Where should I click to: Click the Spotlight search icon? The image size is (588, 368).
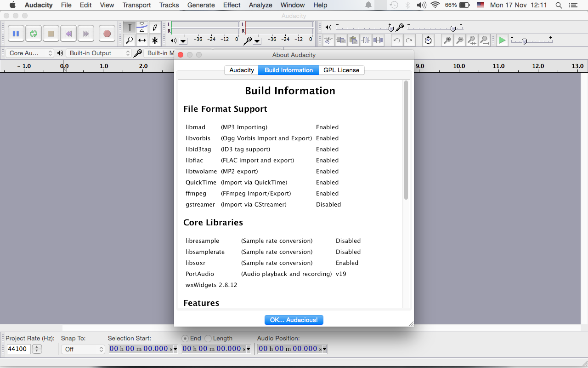559,5
